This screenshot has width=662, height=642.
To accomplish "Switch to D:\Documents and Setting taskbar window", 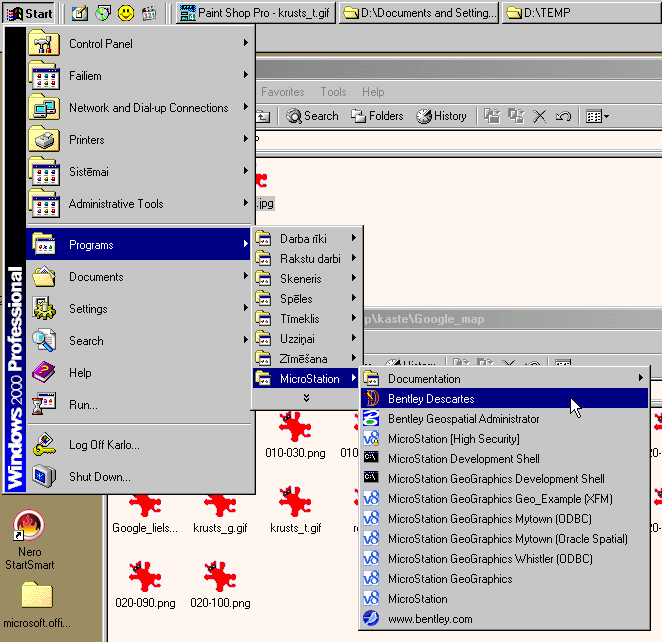I will [419, 13].
